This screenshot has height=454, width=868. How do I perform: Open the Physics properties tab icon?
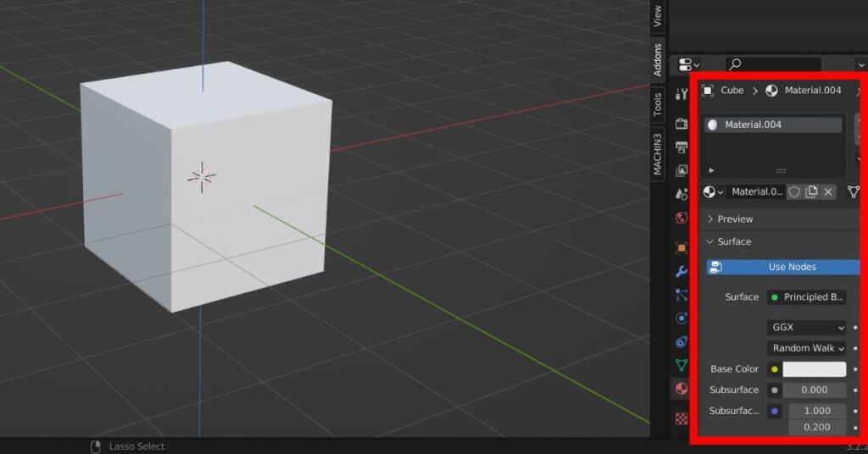click(x=682, y=318)
